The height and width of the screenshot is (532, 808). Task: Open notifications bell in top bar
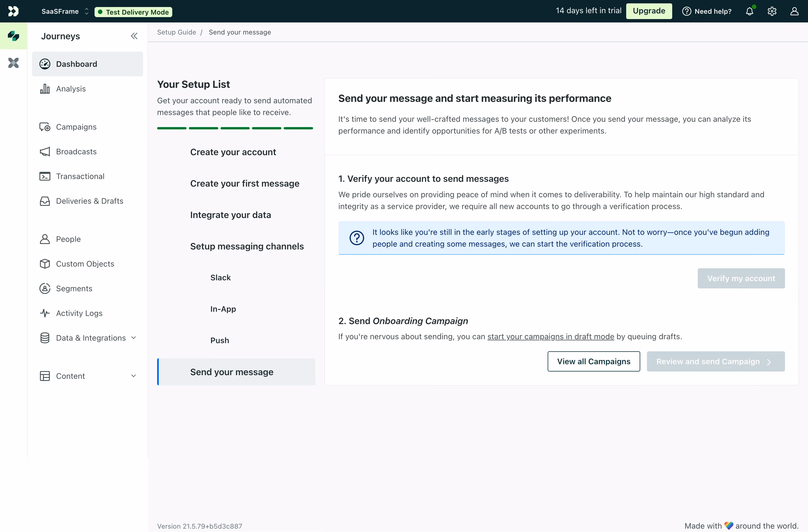(750, 11)
